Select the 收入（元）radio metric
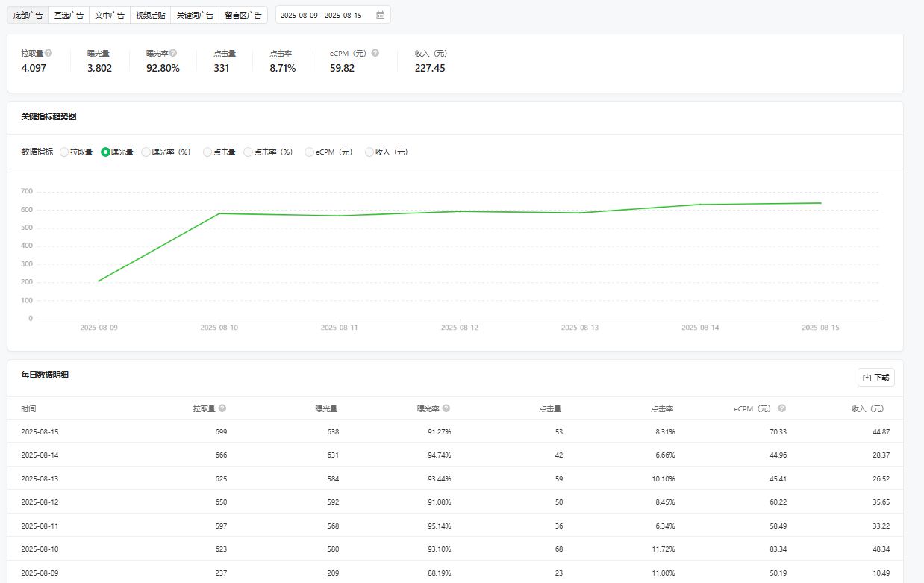 pos(369,152)
